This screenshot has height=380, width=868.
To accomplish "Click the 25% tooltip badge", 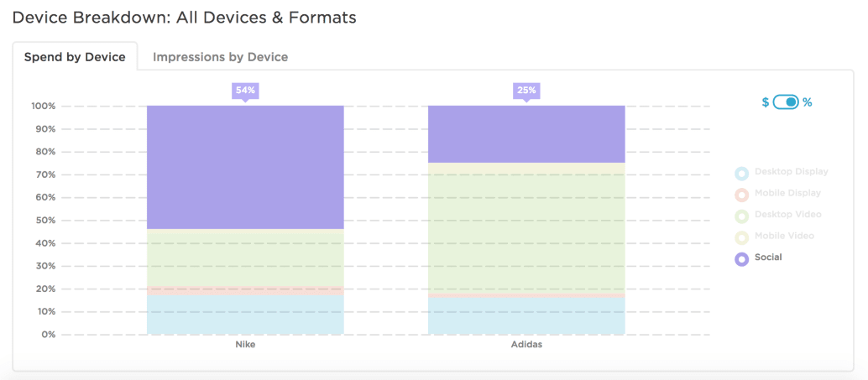I will coord(526,90).
